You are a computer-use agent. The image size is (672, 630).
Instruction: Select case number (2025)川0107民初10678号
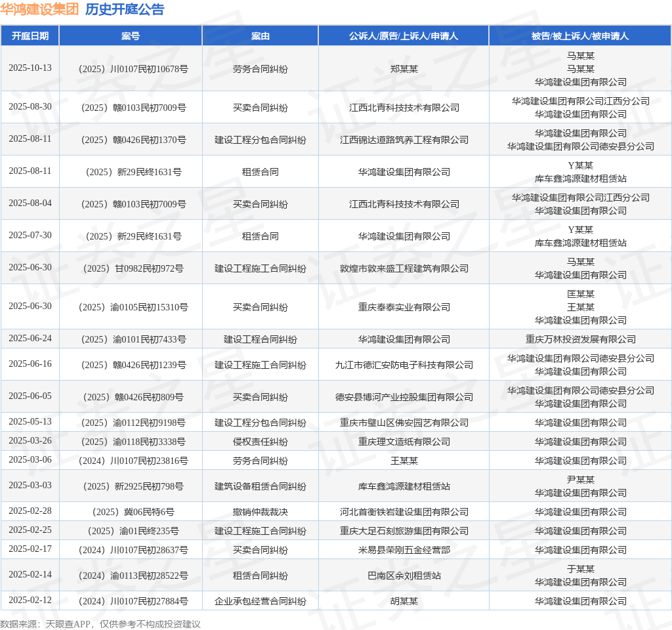point(133,69)
